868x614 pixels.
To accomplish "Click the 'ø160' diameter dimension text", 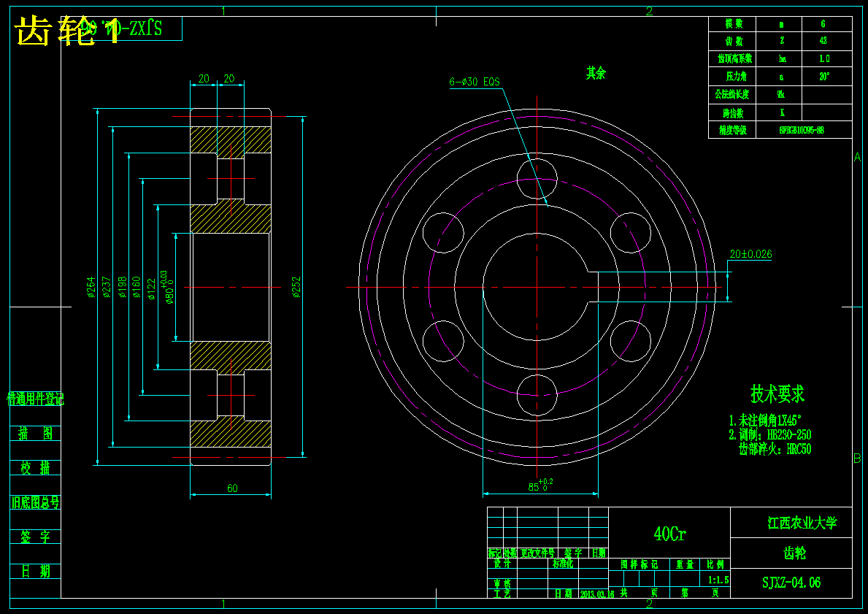I will tap(137, 288).
